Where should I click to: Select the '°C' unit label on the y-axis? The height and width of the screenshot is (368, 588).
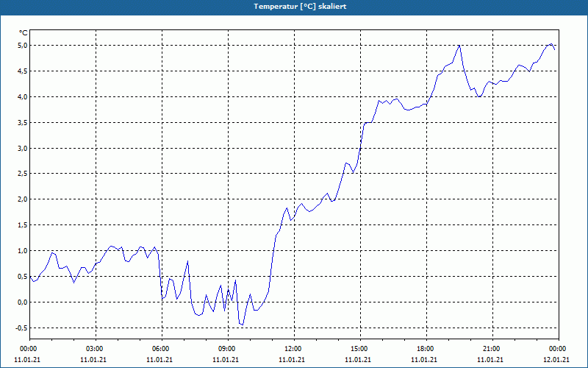tap(24, 33)
